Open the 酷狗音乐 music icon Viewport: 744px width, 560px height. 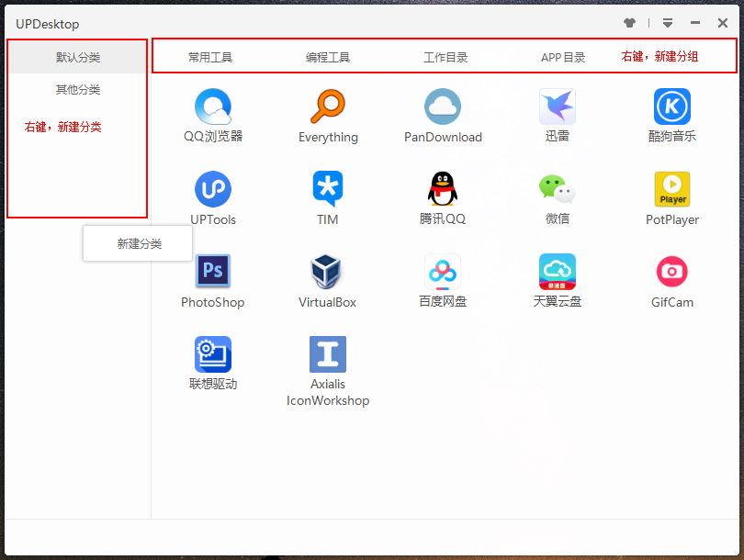tap(672, 106)
